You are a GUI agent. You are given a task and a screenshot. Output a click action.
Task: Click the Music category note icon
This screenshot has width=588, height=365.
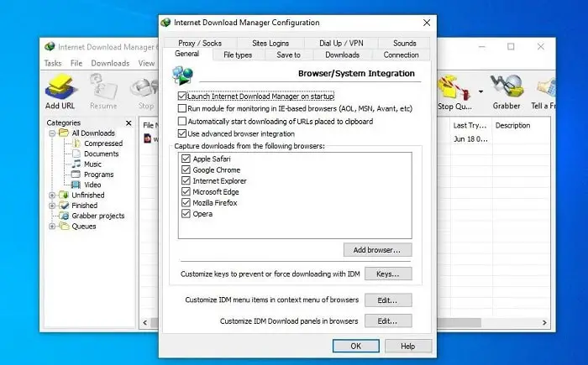coord(76,164)
